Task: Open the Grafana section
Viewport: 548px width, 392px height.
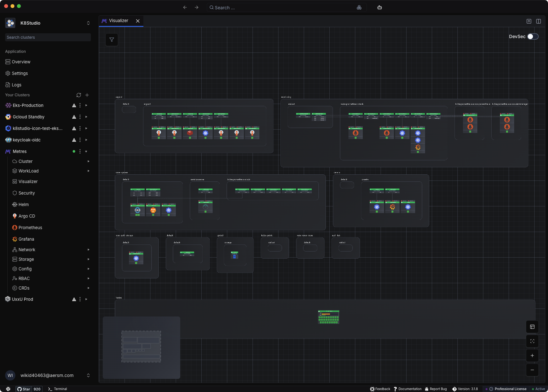Action: click(26, 239)
